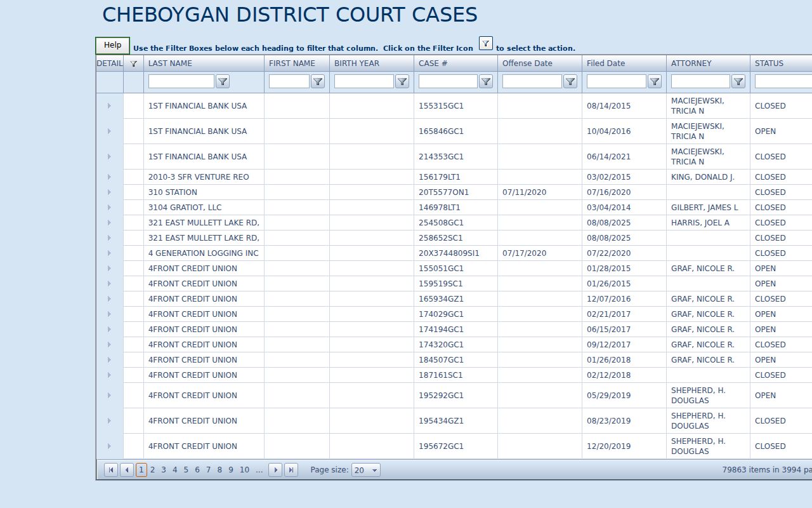Expand detail for 3104 GRATIOT, LLC
Viewport: 812px width, 508px height.
coord(109,208)
